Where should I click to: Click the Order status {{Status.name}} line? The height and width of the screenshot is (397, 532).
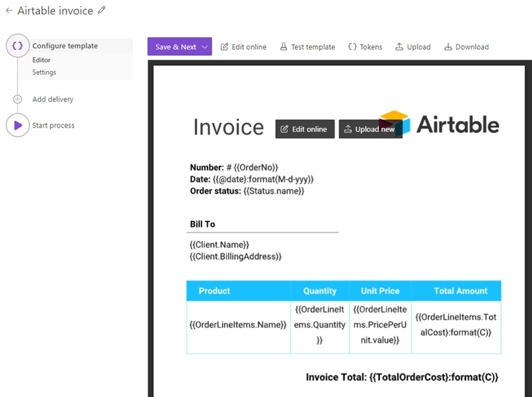click(x=247, y=191)
